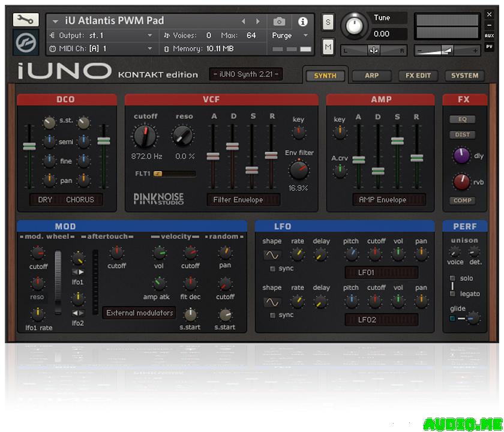Select the previous preset arrow
Screen dimensions: 504x432
(244, 22)
